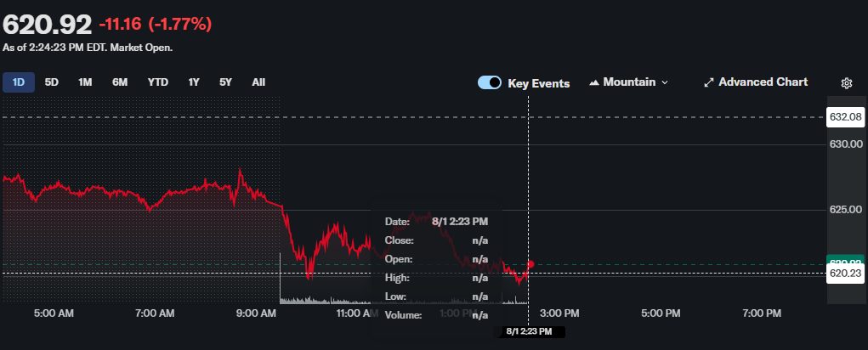
Task: Click the Volume row in tooltip
Action: coord(436,316)
